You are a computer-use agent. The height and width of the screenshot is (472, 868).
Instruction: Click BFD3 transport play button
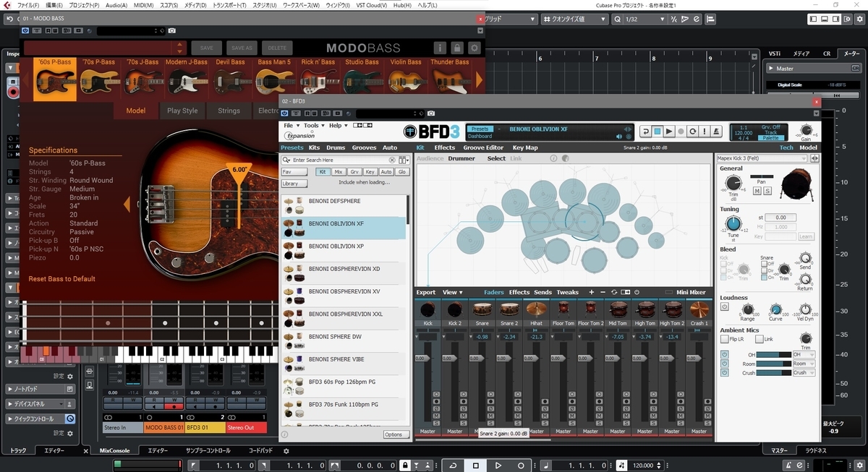coord(670,132)
